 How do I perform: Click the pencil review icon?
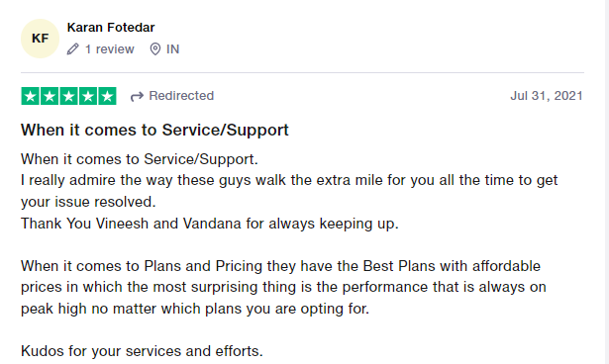(72, 49)
